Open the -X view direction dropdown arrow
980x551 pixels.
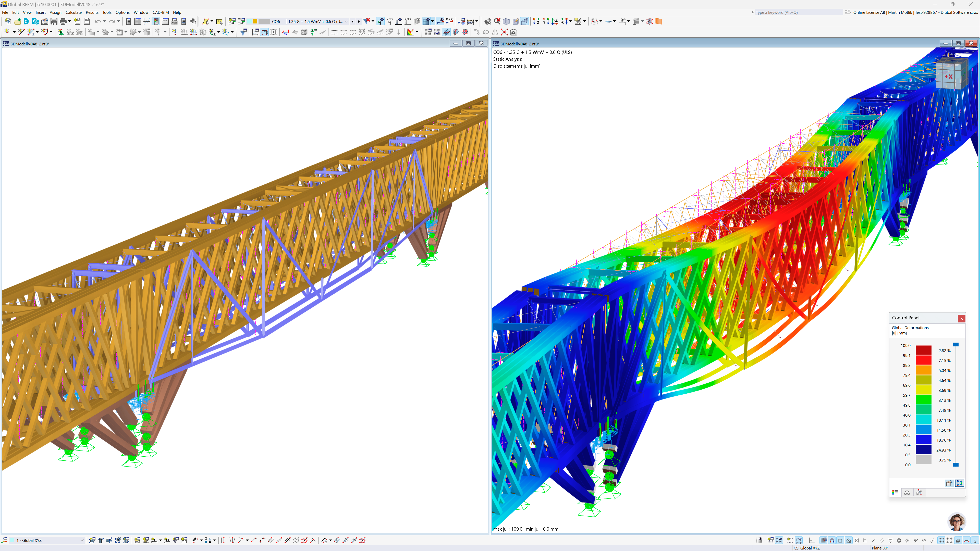pyautogui.click(x=571, y=22)
